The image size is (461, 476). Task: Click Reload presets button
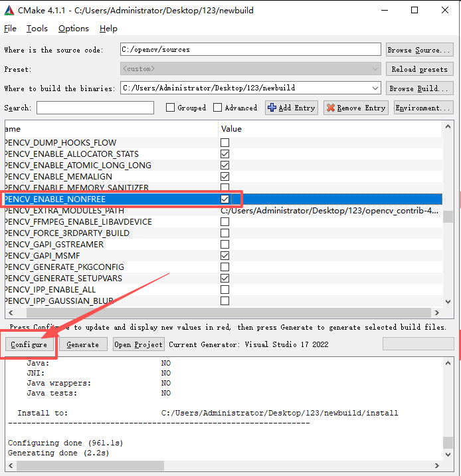tap(420, 69)
